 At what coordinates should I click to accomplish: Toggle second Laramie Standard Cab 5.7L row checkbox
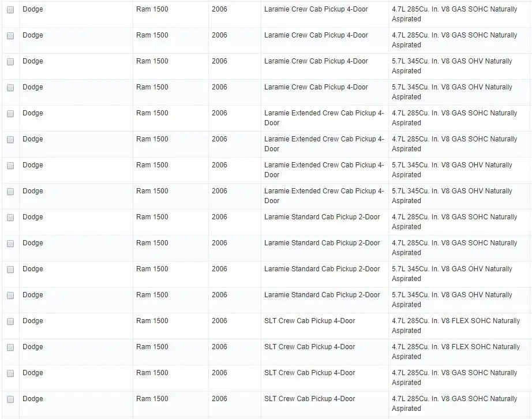(10, 295)
